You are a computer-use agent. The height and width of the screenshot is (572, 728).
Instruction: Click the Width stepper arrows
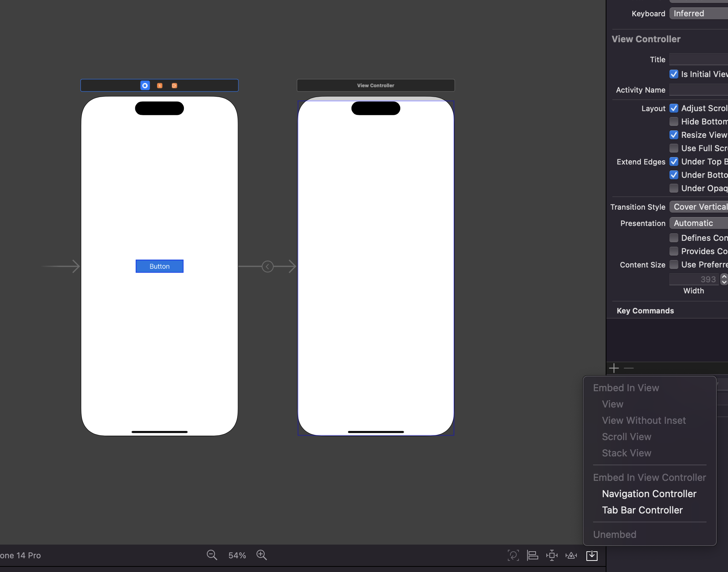(724, 279)
